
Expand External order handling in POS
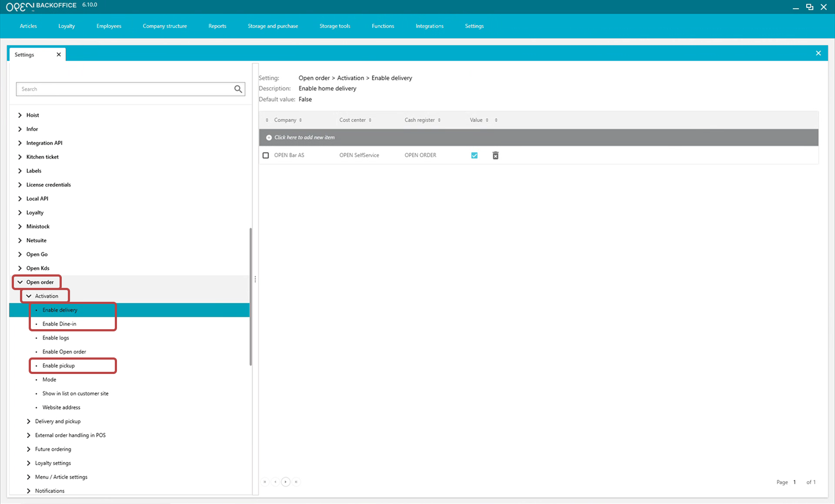pyautogui.click(x=29, y=435)
